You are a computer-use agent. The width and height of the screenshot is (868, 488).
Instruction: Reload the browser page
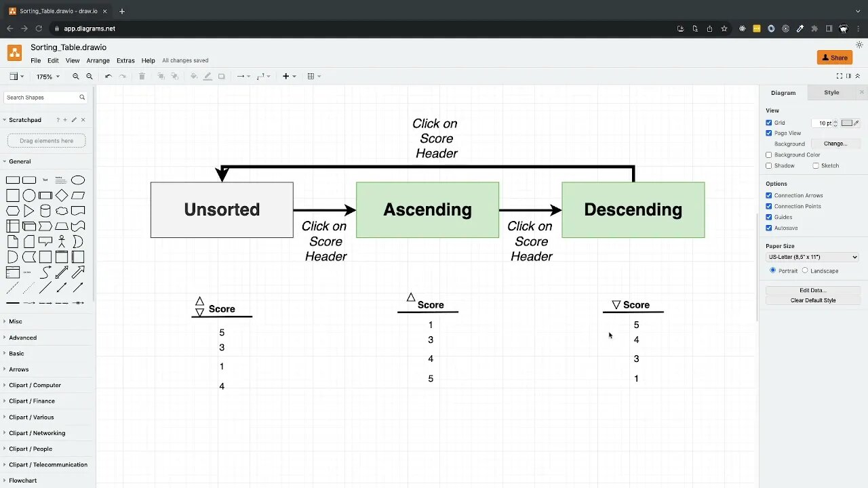point(39,28)
